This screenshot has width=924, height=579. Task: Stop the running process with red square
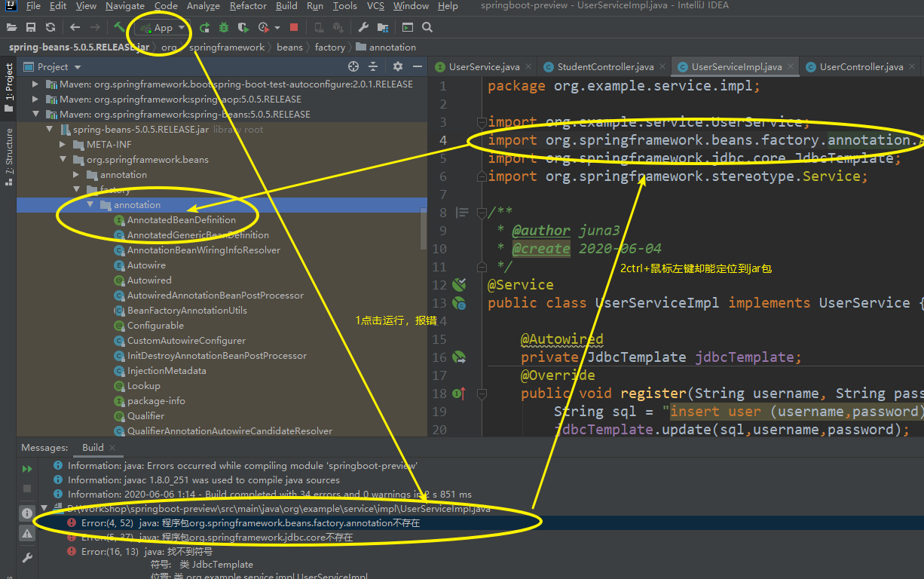(x=294, y=28)
